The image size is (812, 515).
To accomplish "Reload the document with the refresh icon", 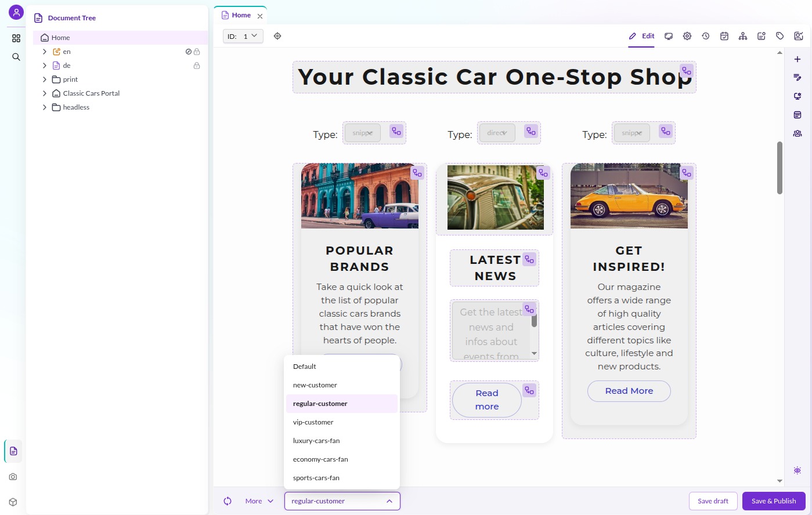I will pos(228,501).
